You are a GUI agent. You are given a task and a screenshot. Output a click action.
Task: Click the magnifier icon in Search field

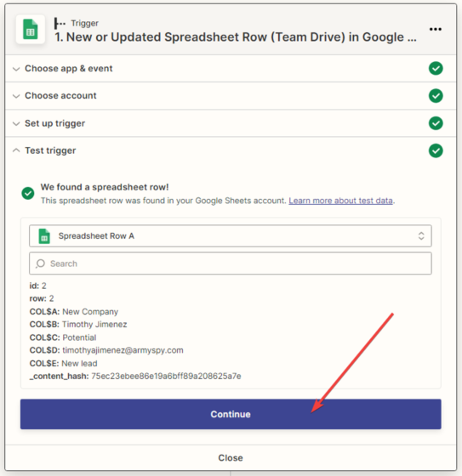tap(40, 263)
